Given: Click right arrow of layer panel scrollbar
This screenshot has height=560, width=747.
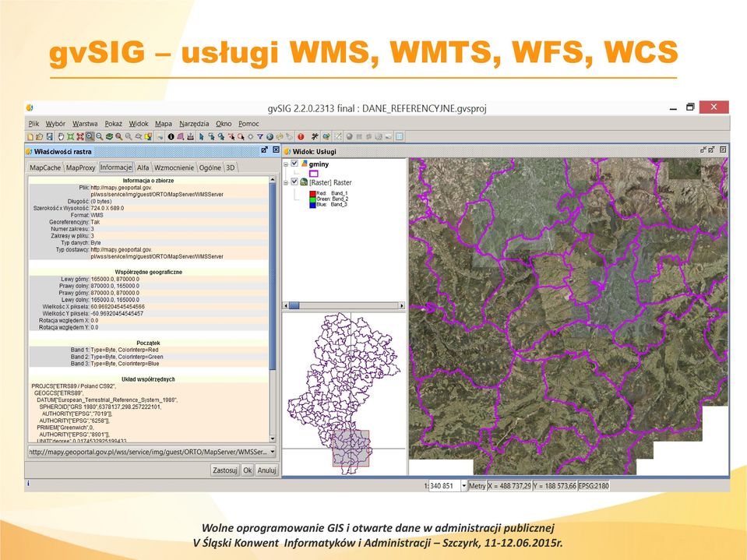Looking at the screenshot, I should (x=402, y=305).
